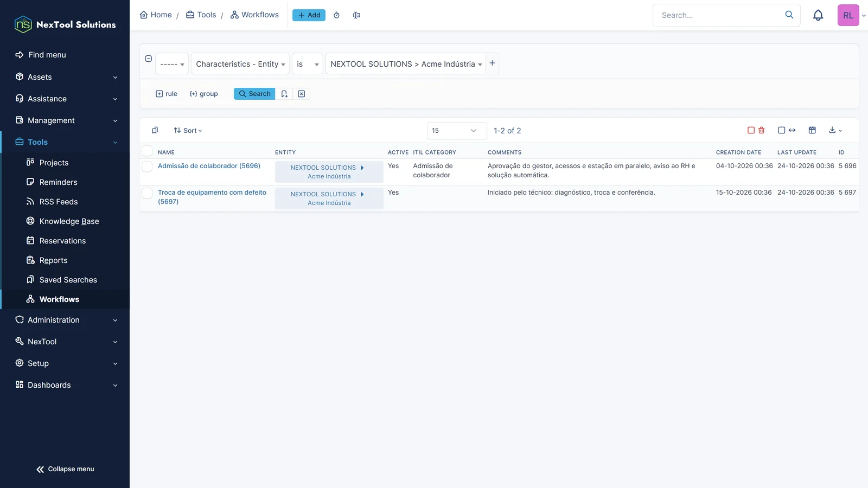Open the RL user avatar menu
The image size is (868, 488).
[848, 15]
